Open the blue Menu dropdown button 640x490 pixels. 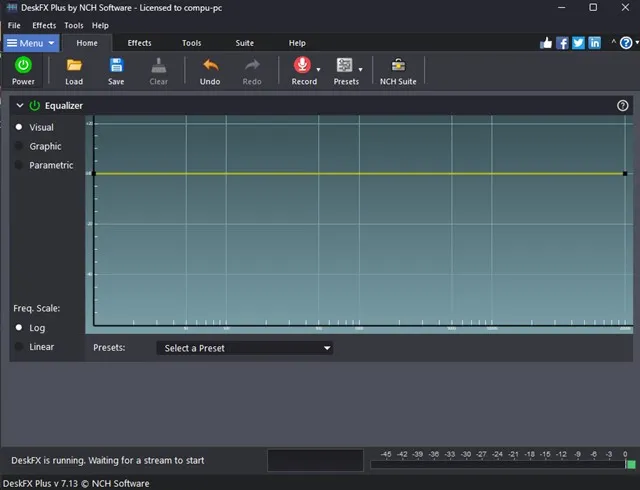pos(31,43)
